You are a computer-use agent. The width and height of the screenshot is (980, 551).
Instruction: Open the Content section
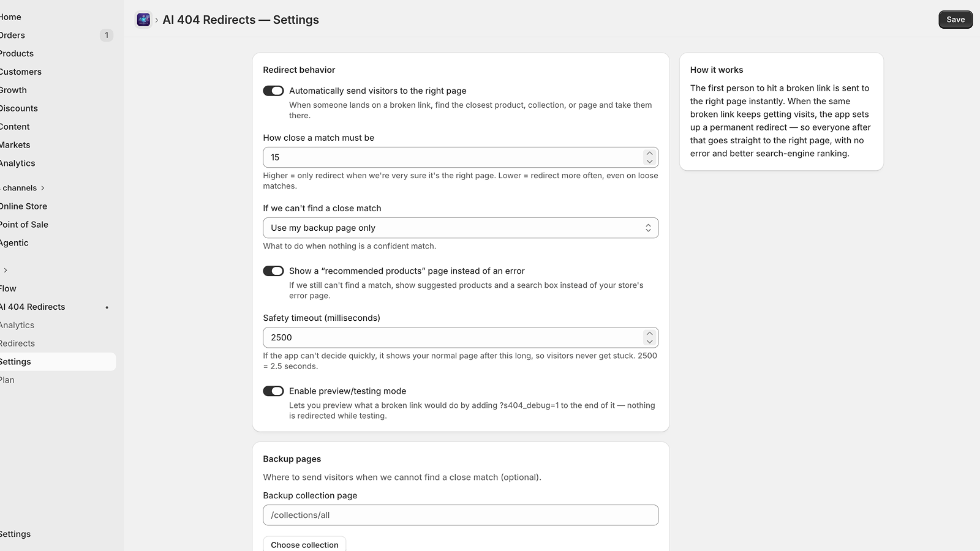[15, 127]
